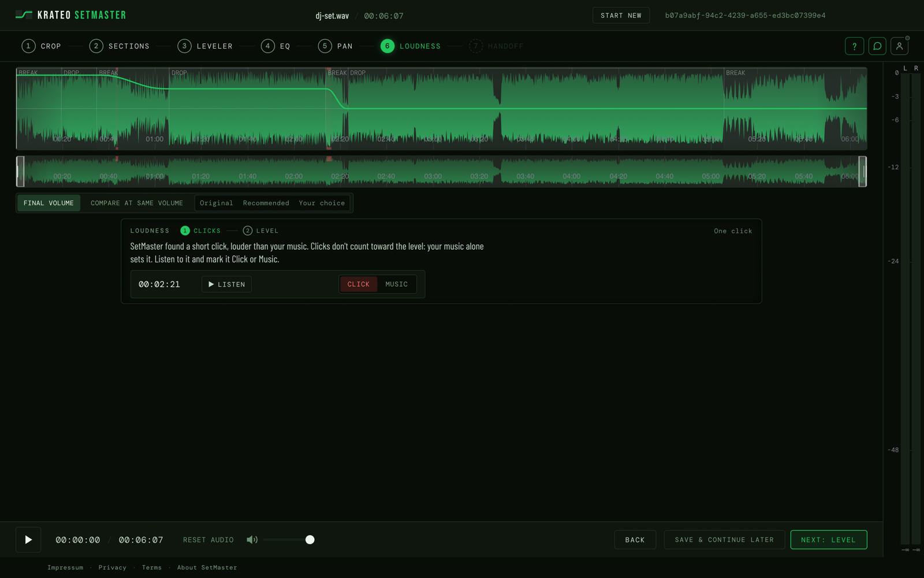Grab the right handle of overview waveform
The image size is (924, 578).
863,171
